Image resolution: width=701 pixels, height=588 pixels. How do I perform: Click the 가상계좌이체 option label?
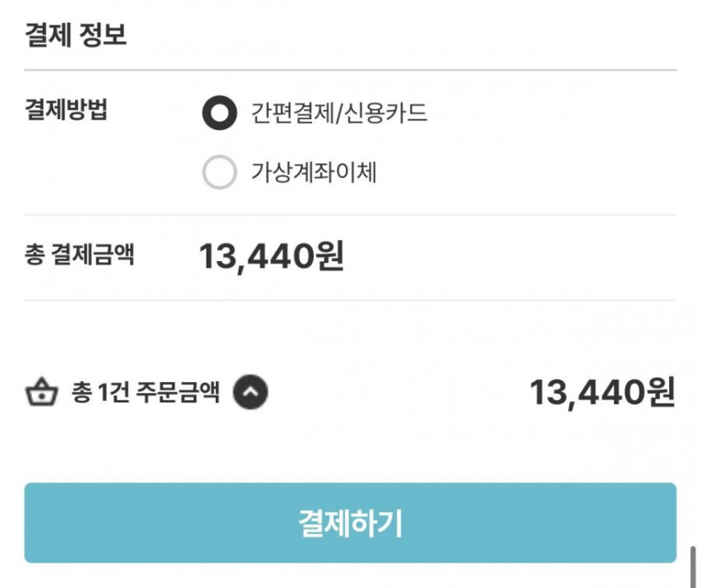click(x=314, y=173)
